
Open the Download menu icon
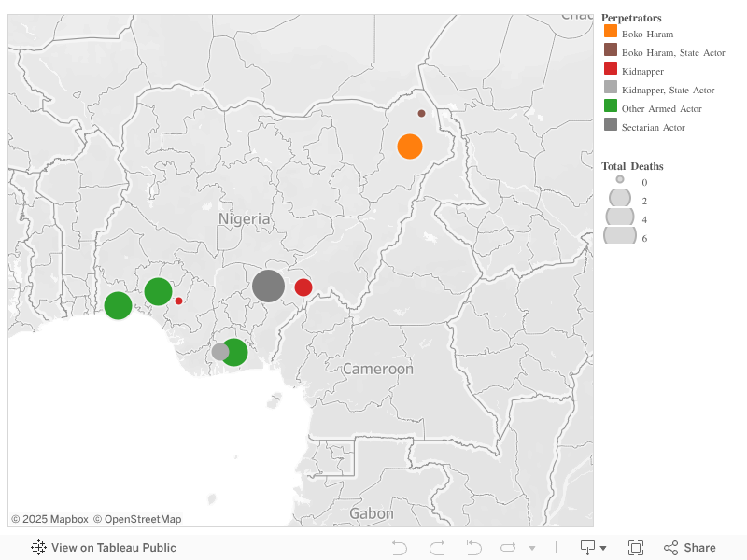(x=593, y=548)
